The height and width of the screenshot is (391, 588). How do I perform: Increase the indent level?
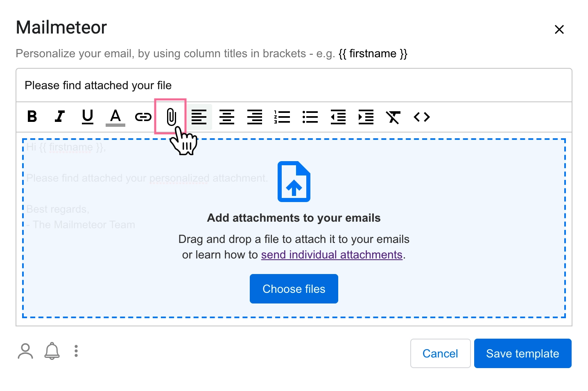pyautogui.click(x=366, y=117)
